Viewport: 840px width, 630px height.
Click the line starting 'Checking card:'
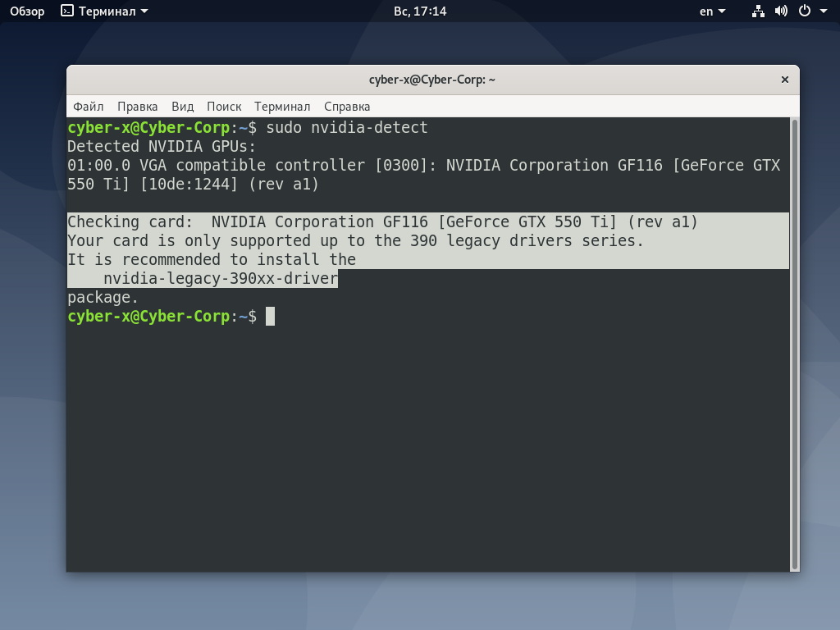pyautogui.click(x=382, y=221)
